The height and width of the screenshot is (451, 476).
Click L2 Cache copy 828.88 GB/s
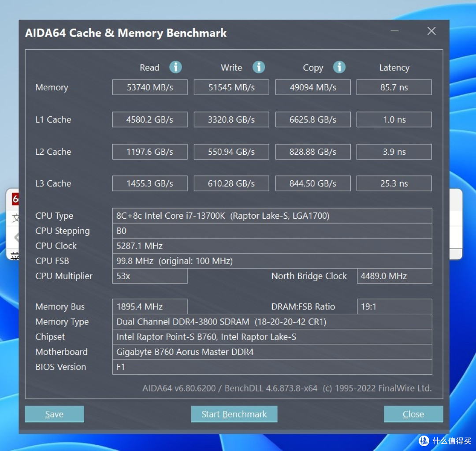click(312, 152)
